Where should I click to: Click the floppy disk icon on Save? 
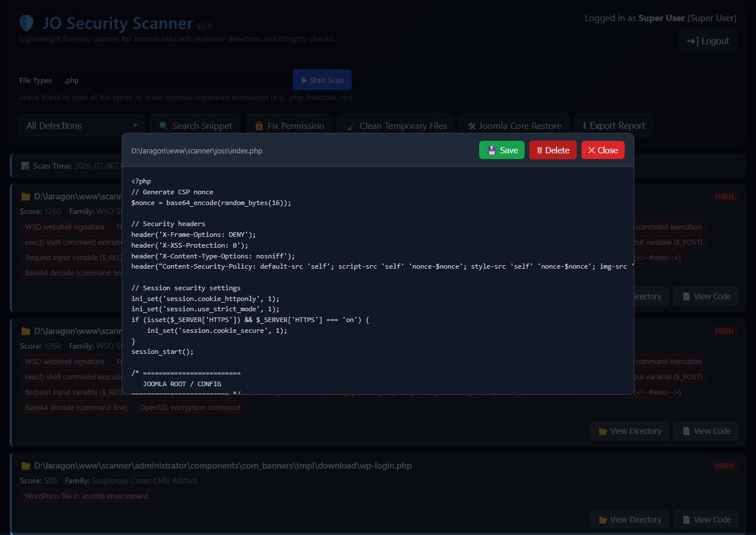(x=492, y=151)
